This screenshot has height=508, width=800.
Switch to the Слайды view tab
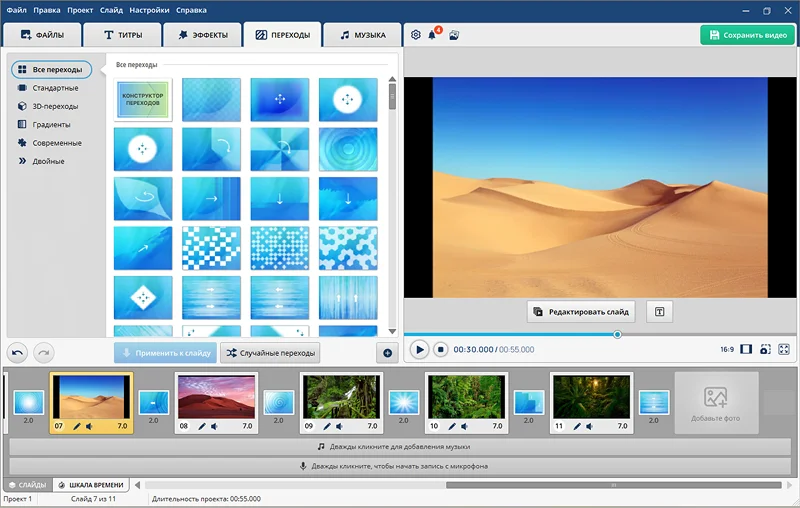28,485
